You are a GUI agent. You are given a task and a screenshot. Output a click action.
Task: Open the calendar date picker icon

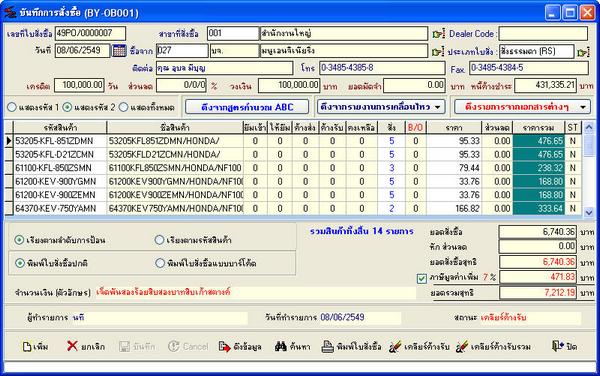coord(119,50)
